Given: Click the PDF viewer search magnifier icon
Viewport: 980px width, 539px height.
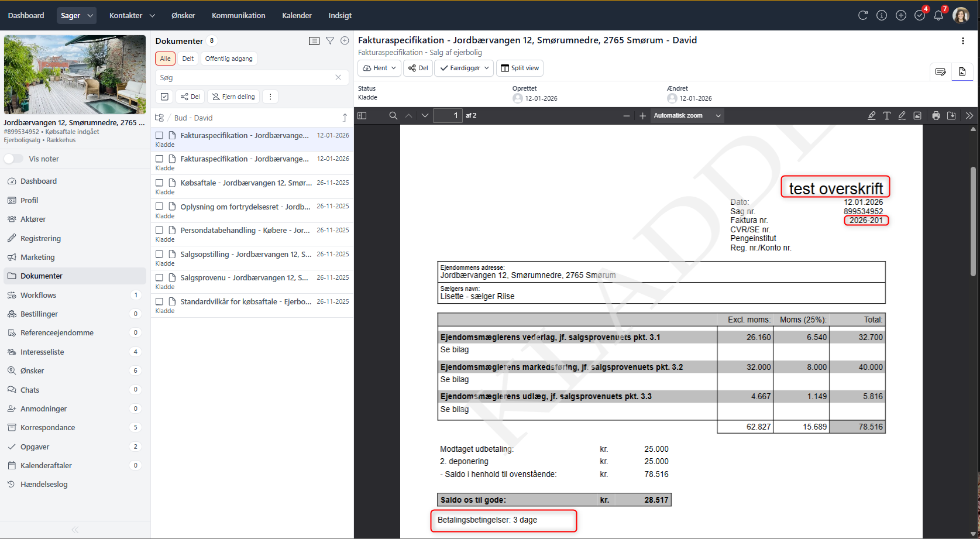Looking at the screenshot, I should [393, 116].
